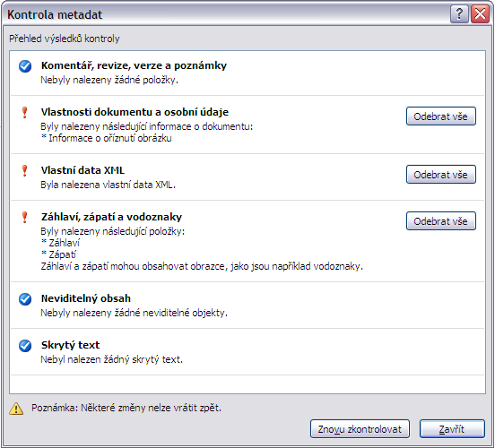Remove all document properties and personal data
495x448 pixels.
[440, 116]
